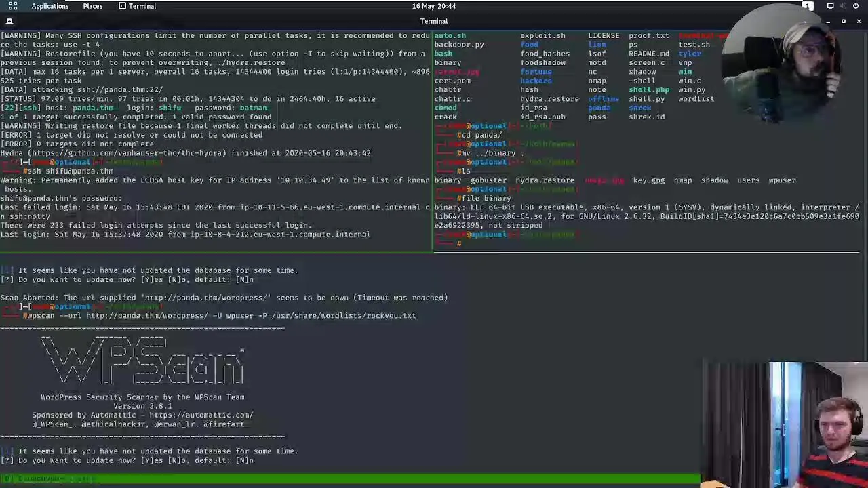Click workspace indicator 1 in the top panel
868x488 pixels.
tap(808, 6)
